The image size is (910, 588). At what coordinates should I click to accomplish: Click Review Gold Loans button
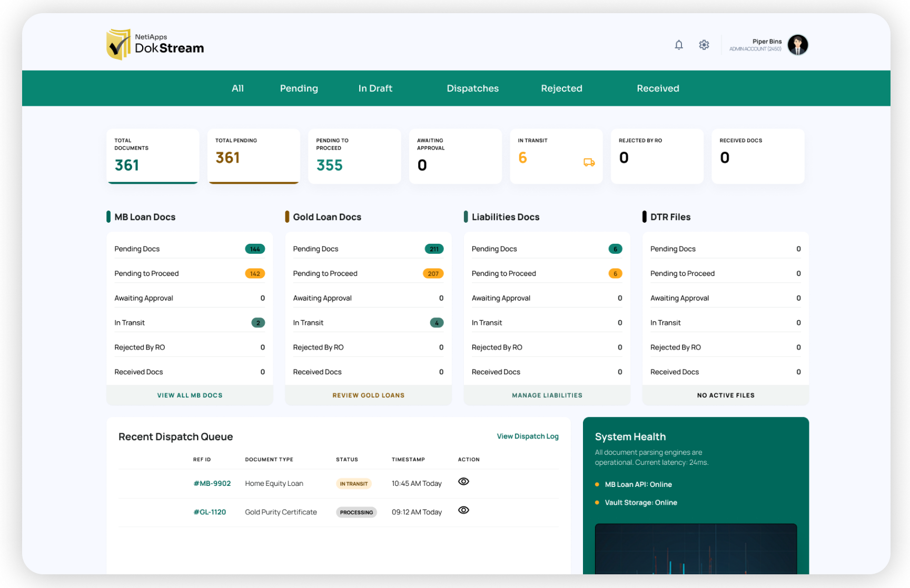click(x=368, y=395)
